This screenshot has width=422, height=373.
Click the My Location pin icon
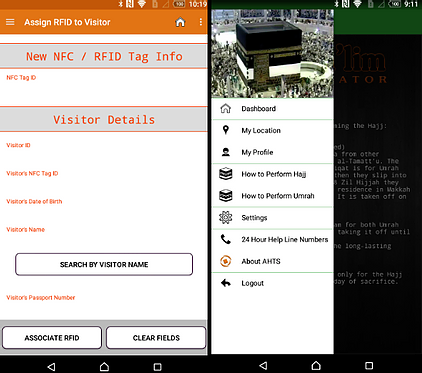click(x=226, y=130)
